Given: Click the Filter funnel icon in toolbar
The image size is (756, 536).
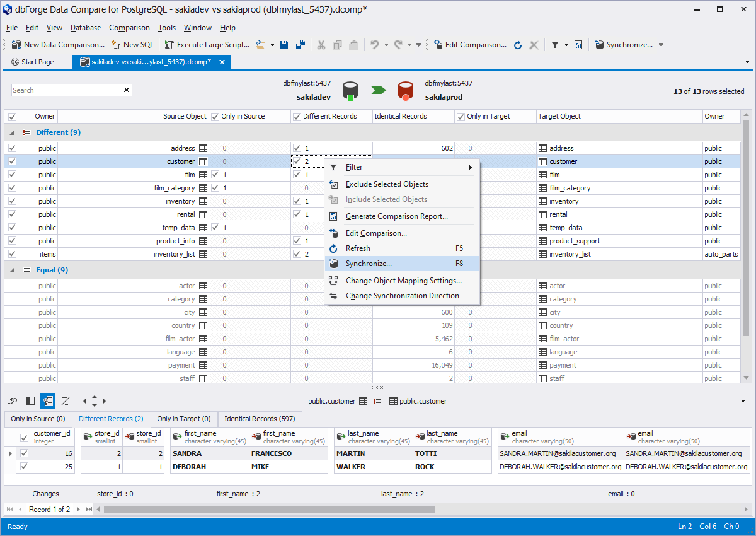Looking at the screenshot, I should [555, 45].
